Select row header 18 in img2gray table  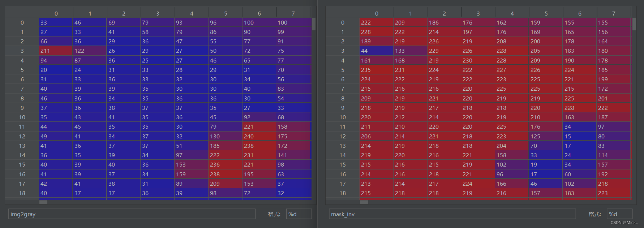[22, 193]
